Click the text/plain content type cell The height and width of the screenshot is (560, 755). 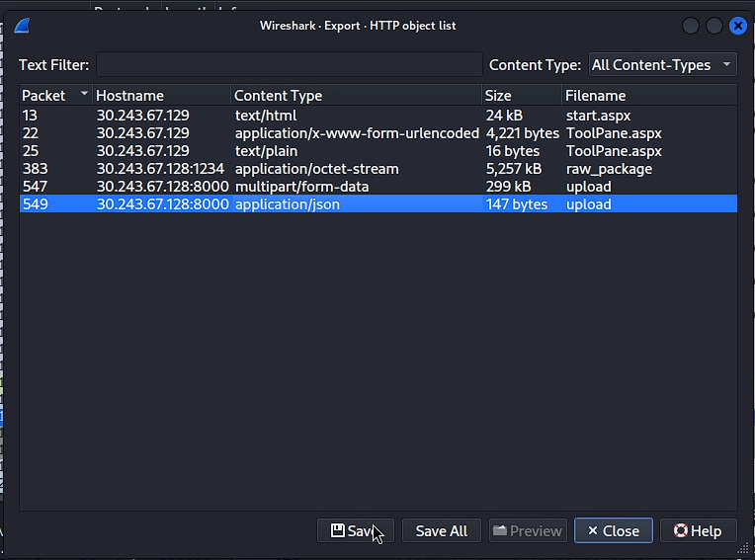[266, 151]
